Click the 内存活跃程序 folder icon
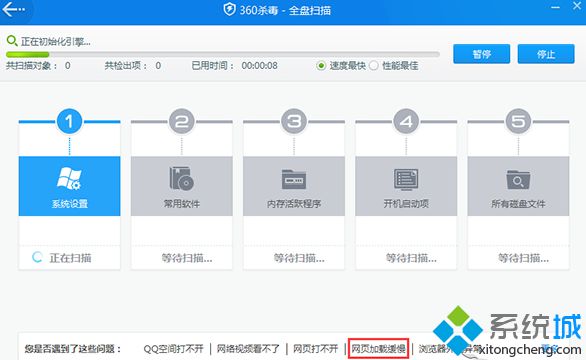Screen dimensions: 586x360 [294, 179]
